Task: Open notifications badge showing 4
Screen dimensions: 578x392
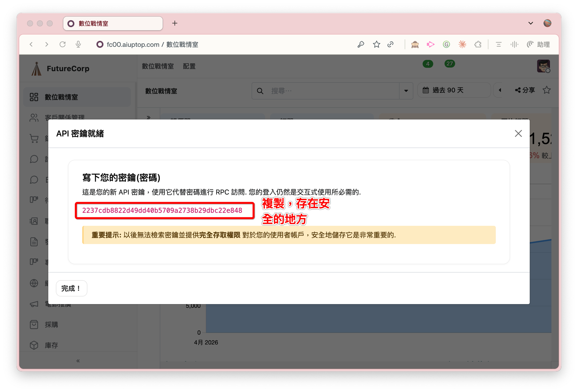Action: tap(427, 64)
